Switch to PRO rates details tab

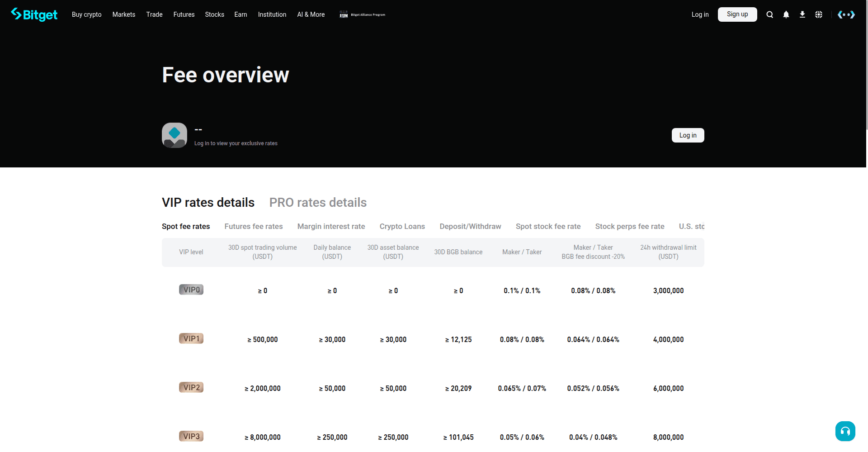click(x=318, y=202)
